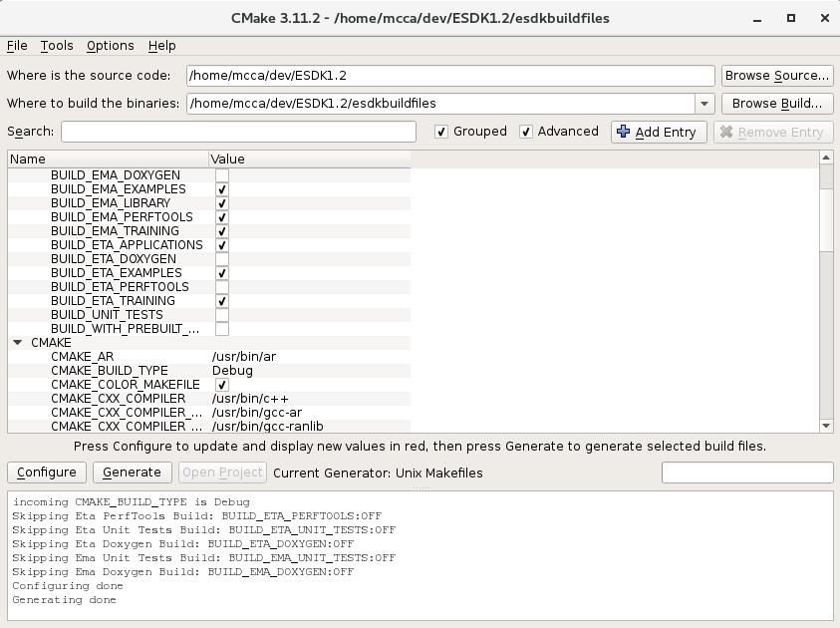This screenshot has width=840, height=628.
Task: Select CMAKE_COLOR_MAKEFILE name row
Action: pyautogui.click(x=126, y=384)
